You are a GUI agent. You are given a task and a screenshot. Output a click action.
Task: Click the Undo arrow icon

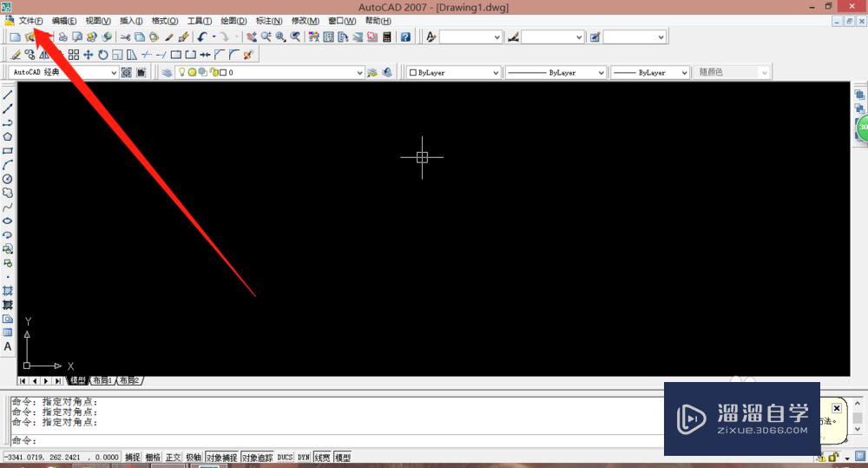pyautogui.click(x=202, y=37)
